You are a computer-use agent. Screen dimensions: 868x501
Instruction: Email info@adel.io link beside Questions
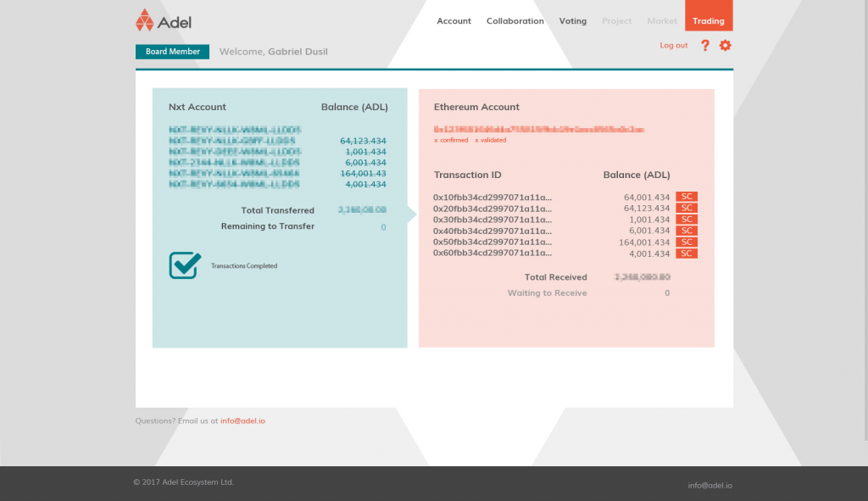click(242, 420)
